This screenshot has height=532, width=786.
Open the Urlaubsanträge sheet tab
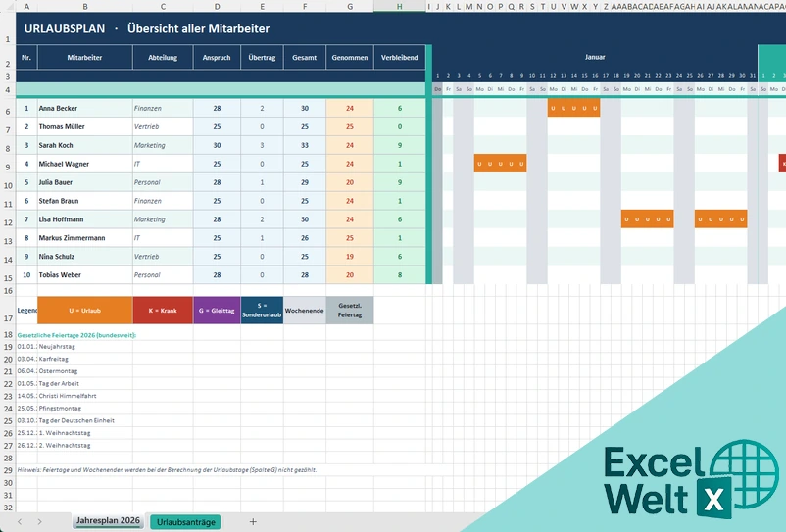coord(186,522)
